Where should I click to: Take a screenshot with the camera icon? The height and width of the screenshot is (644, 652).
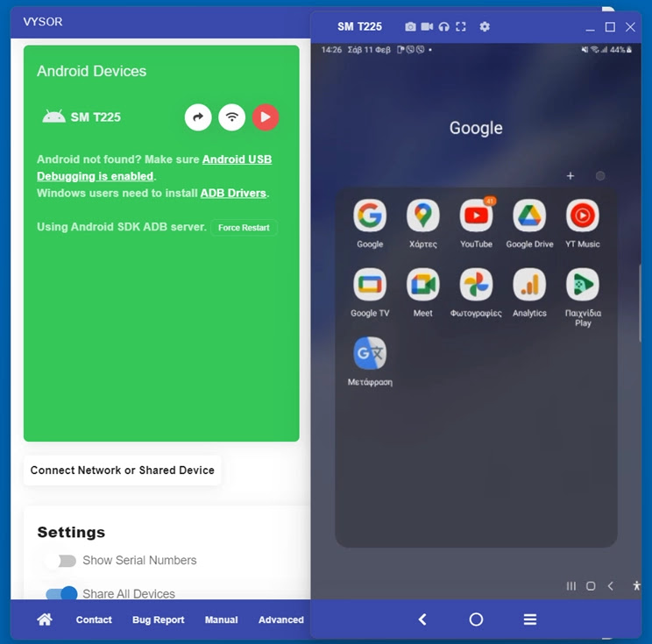pos(410,27)
